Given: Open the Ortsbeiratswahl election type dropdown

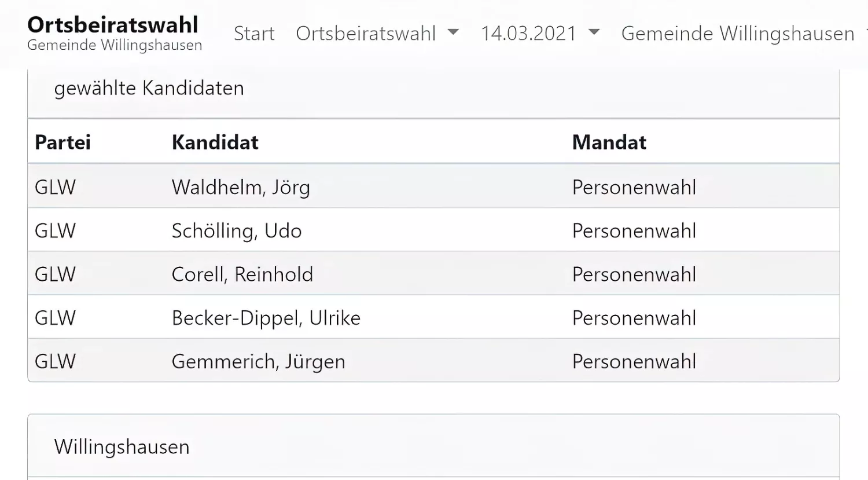Looking at the screenshot, I should coord(377,34).
